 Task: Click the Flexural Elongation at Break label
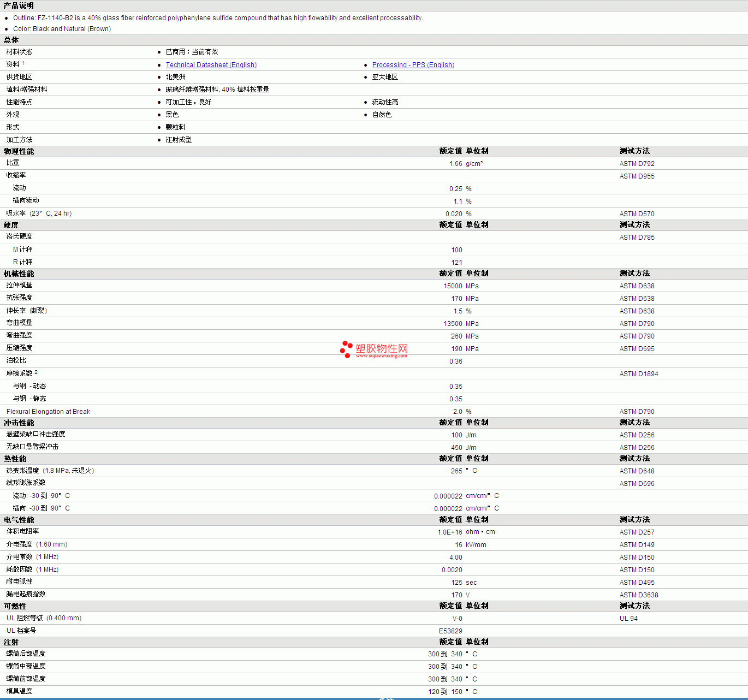[48, 412]
